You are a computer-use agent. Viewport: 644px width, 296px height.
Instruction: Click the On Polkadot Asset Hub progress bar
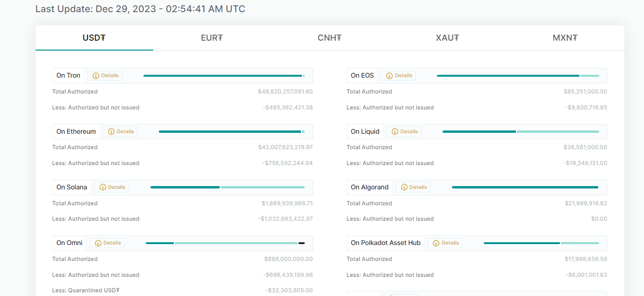(x=541, y=243)
